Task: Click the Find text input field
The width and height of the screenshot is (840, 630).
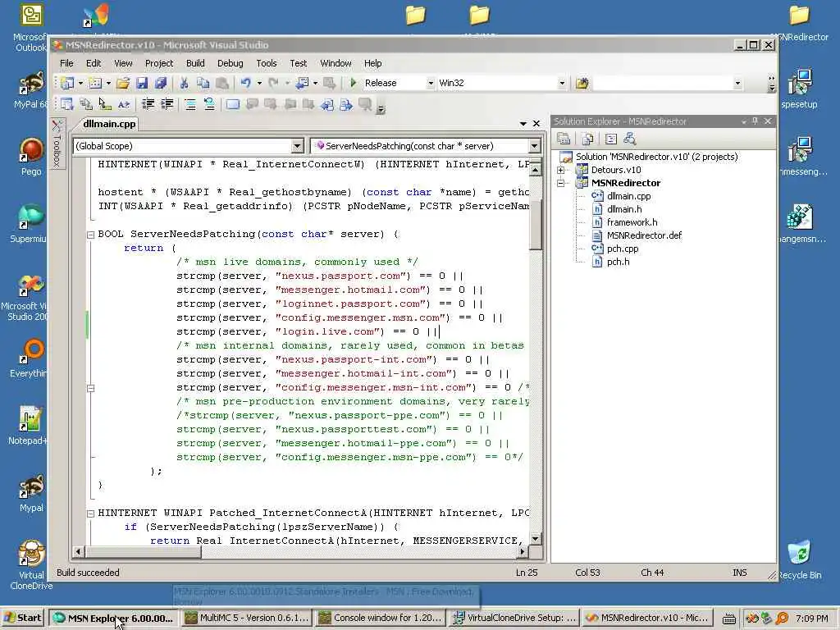Action: 663,83
